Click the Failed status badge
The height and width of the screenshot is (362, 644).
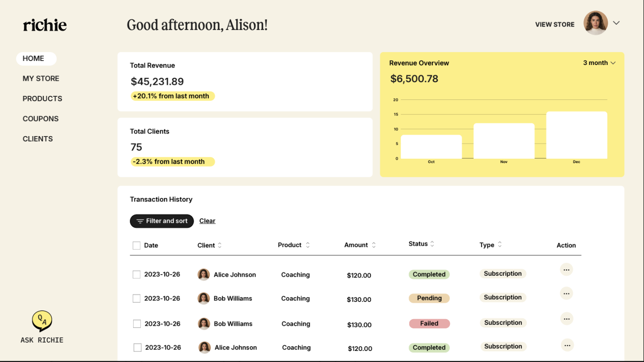429,324
